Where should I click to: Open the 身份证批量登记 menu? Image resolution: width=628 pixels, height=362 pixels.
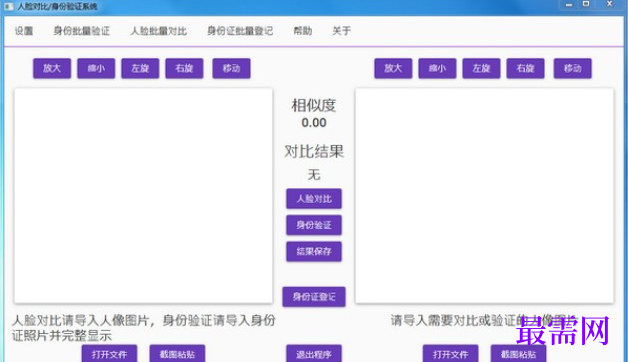coord(240,31)
